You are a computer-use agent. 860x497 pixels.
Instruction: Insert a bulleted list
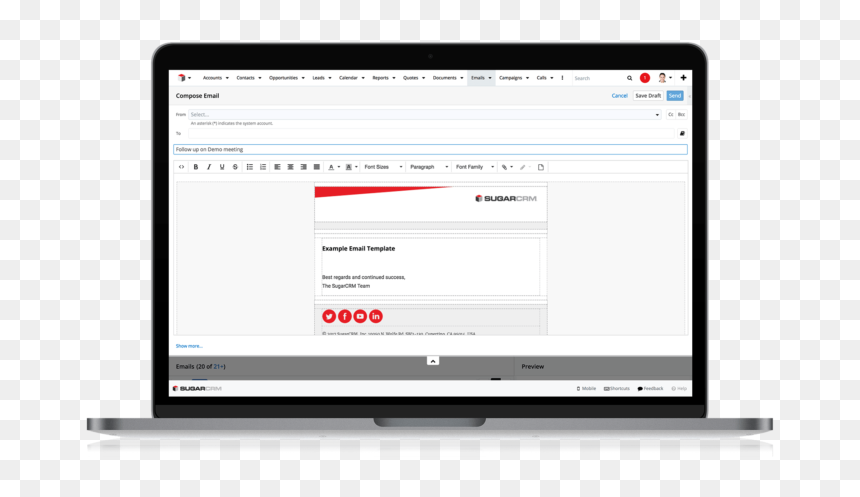[250, 167]
